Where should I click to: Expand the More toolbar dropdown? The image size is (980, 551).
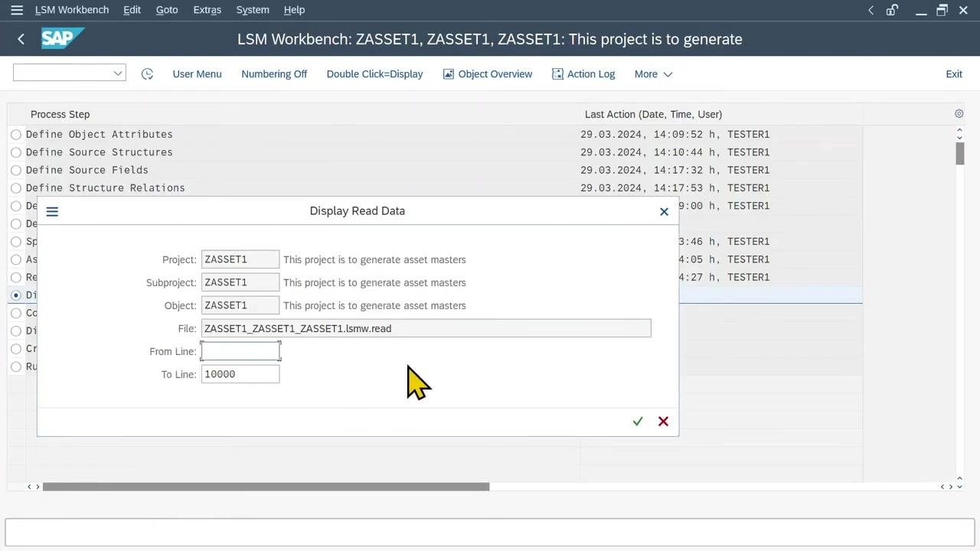tap(653, 74)
